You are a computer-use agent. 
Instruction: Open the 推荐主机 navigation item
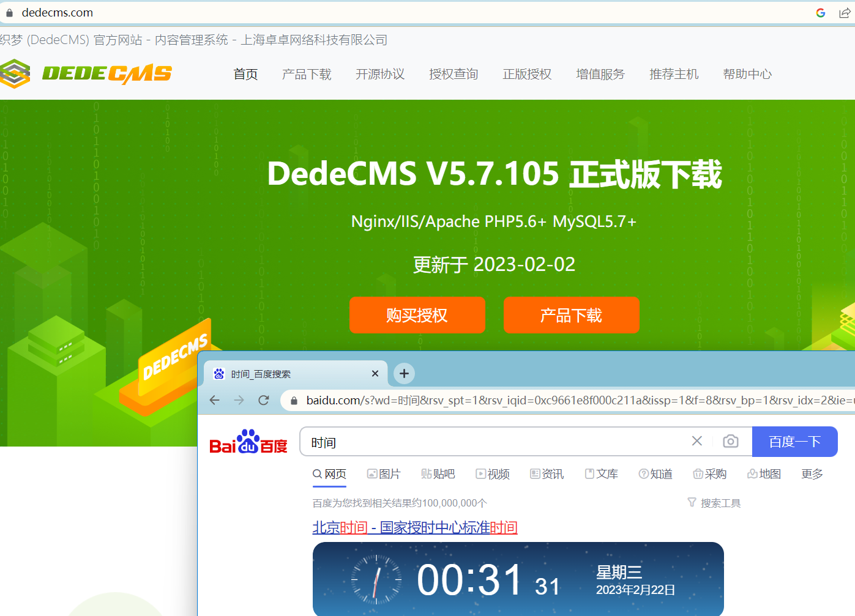click(x=674, y=74)
